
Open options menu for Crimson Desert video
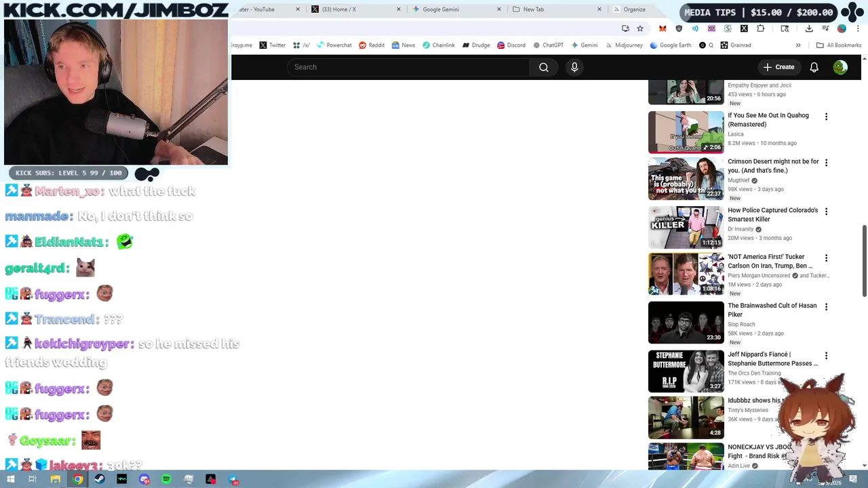point(826,163)
